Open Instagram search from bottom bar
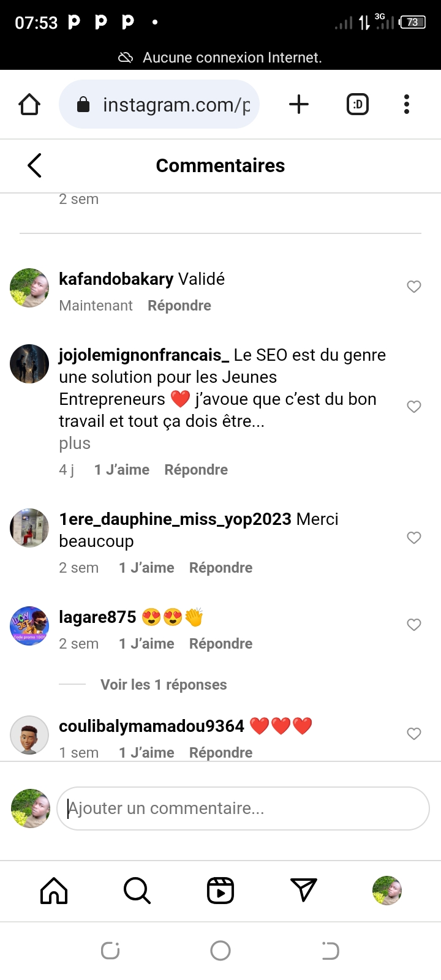Screen dimensions: 441x980 coord(137,891)
